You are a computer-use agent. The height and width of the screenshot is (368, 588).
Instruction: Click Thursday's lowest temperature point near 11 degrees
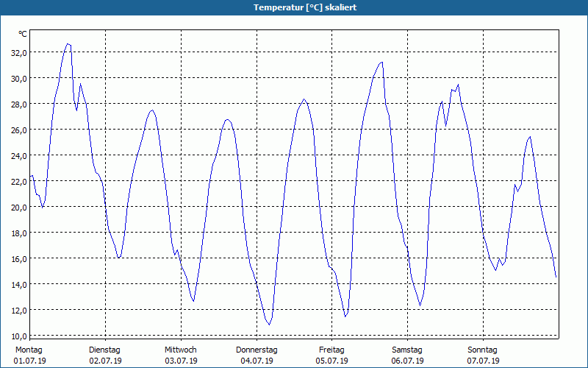pos(269,325)
